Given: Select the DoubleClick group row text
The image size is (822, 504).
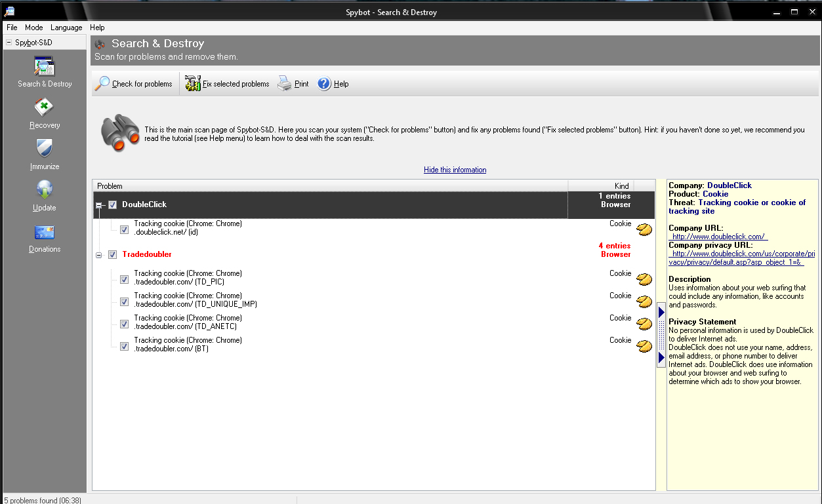Looking at the screenshot, I should 144,204.
